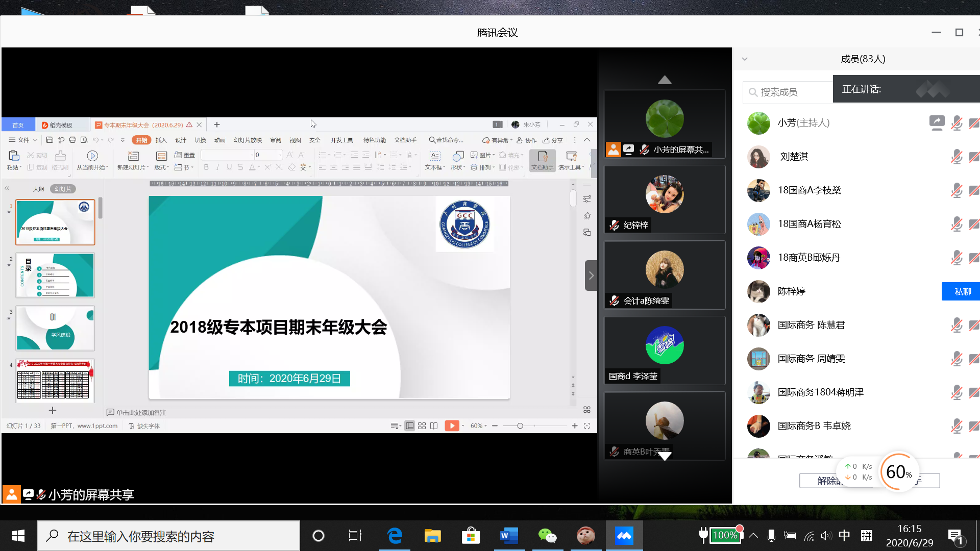Image resolution: width=980 pixels, height=551 pixels.
Task: Click 文档助手 icon in ribbon
Action: point(542,156)
